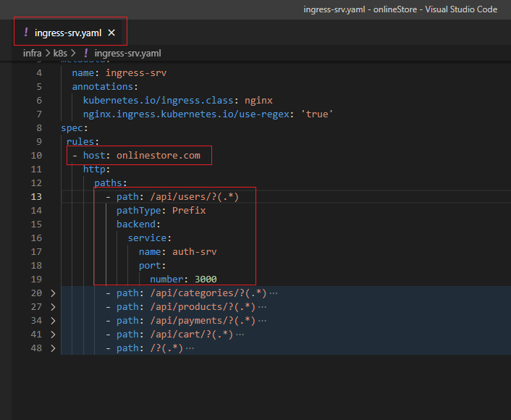Unfold the /api/payments section at line 34
Viewport: 511px width, 420px height.
52,321
